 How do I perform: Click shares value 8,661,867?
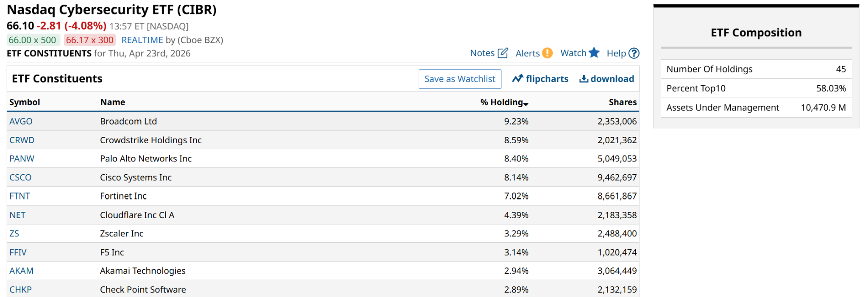[x=617, y=196]
